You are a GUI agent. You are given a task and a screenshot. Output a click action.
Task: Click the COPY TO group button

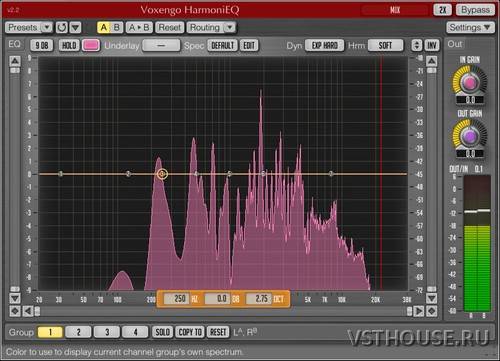[190, 332]
